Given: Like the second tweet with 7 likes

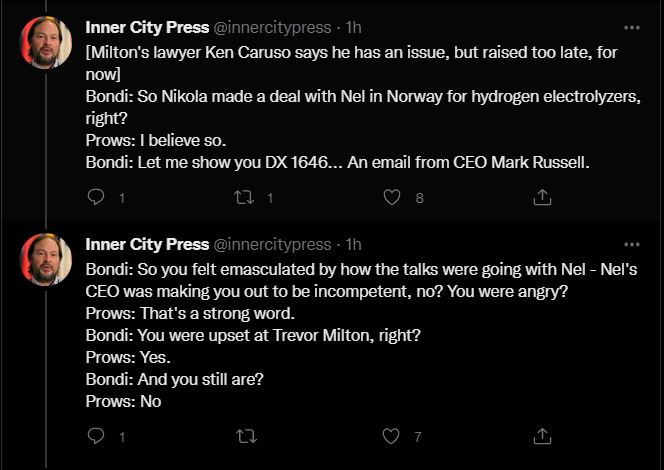Looking at the screenshot, I should pyautogui.click(x=393, y=436).
